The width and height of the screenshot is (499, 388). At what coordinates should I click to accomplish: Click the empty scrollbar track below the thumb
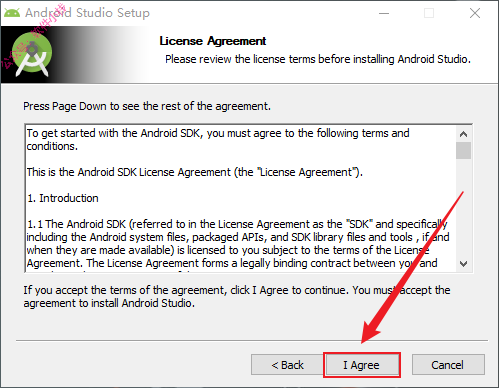point(463,207)
